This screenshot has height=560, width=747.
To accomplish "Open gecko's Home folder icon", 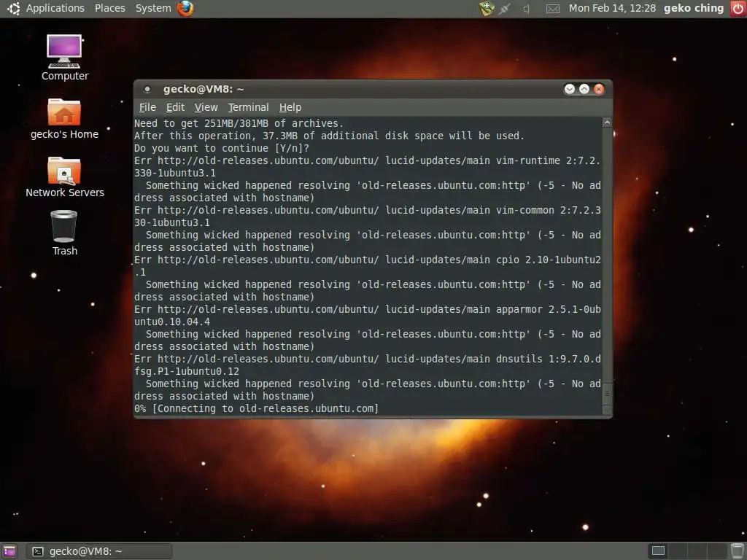I will [x=64, y=119].
